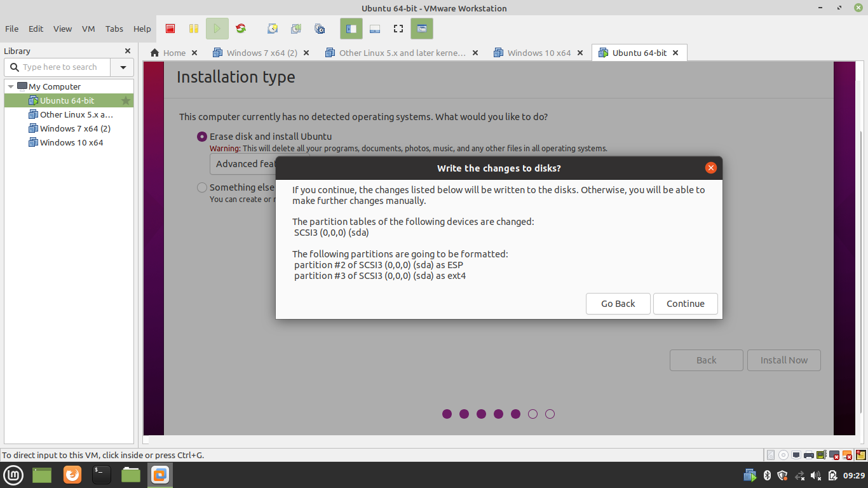
Task: Click the Back button in the installer
Action: point(707,360)
